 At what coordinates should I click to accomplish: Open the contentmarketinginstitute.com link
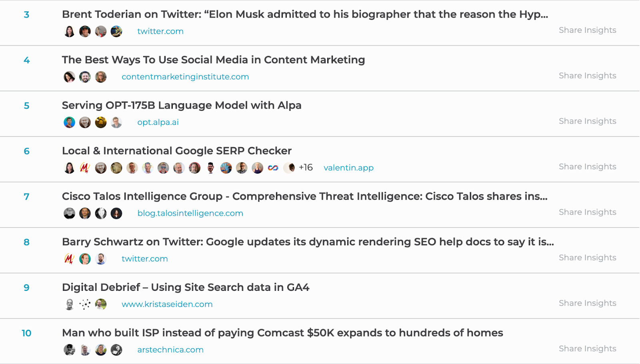point(185,77)
